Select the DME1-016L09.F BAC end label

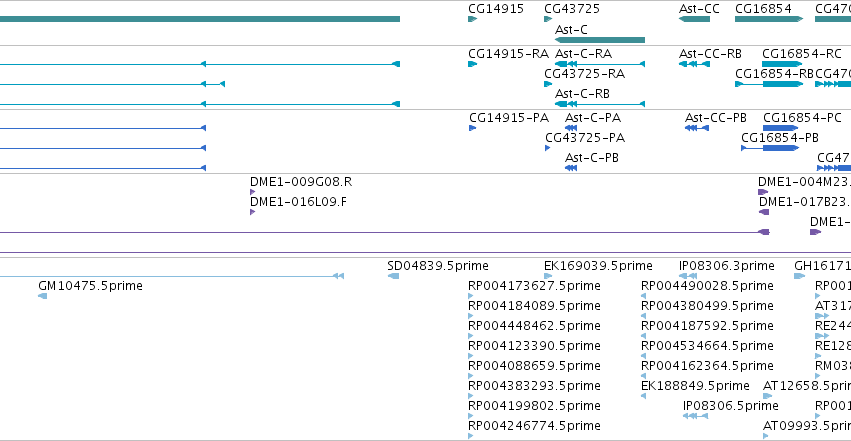299,202
